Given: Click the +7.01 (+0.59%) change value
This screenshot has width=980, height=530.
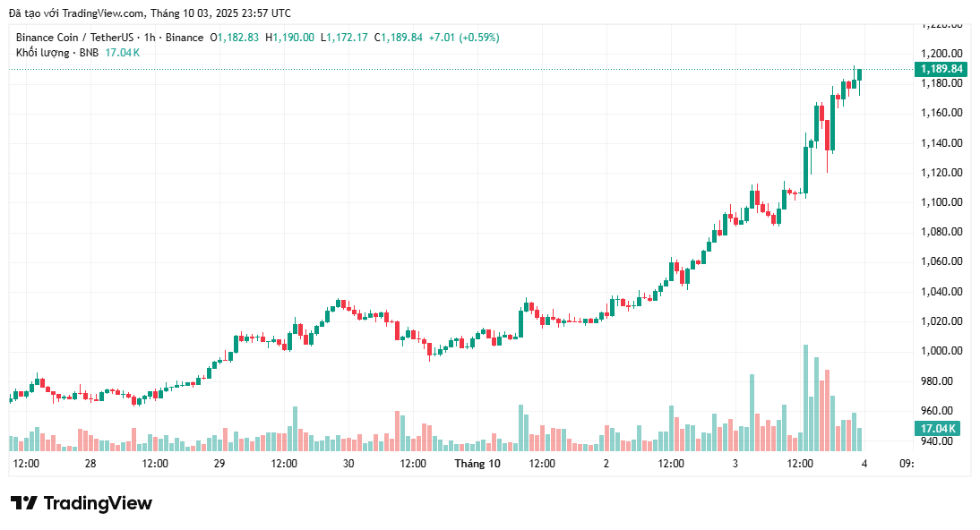Looking at the screenshot, I should click(464, 38).
